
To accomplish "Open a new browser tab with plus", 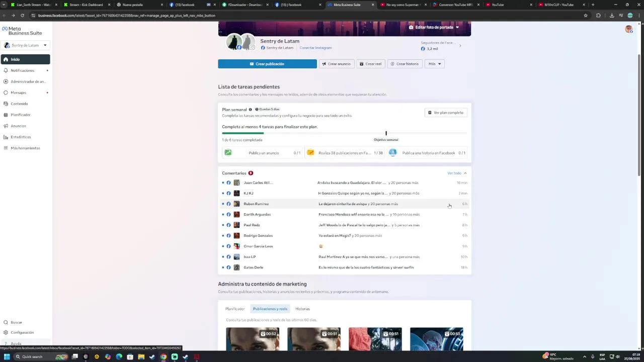I will pyautogui.click(x=593, y=5).
